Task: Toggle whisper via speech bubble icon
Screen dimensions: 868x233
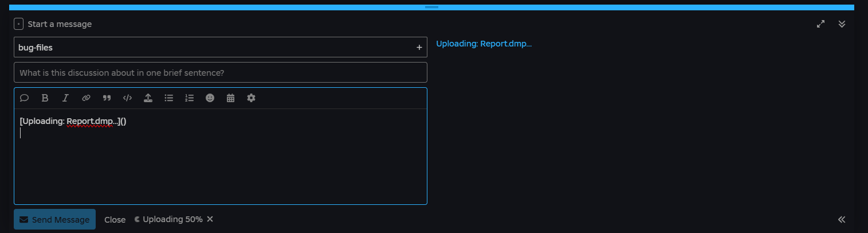Action: (x=25, y=98)
